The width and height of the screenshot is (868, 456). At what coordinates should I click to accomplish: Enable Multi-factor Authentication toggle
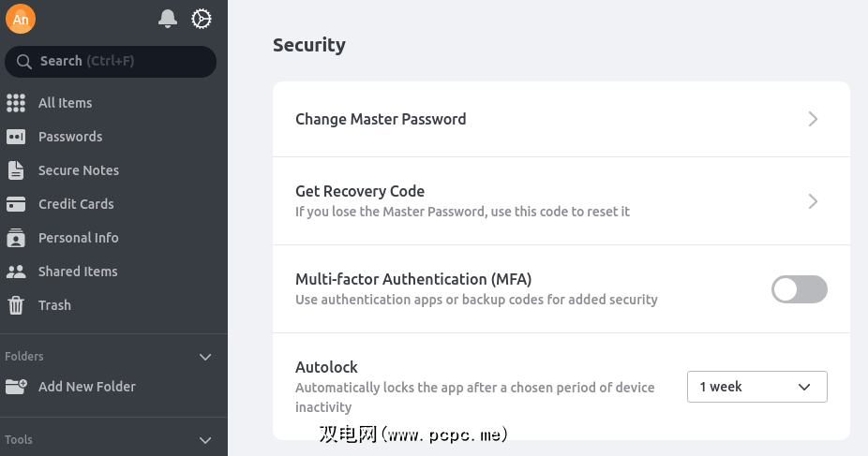pyautogui.click(x=799, y=289)
